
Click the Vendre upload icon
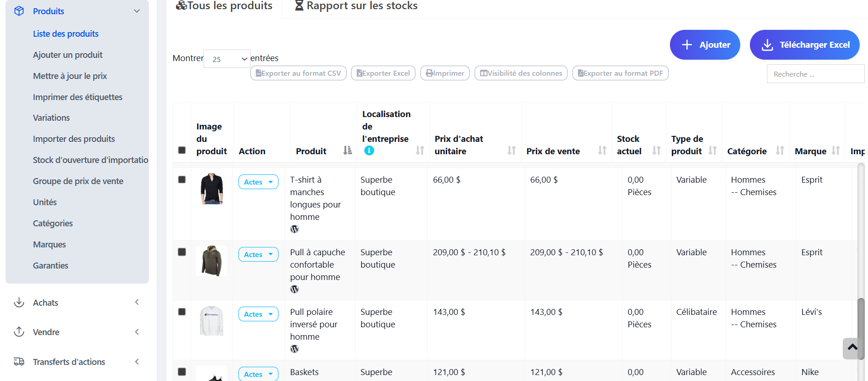(19, 332)
